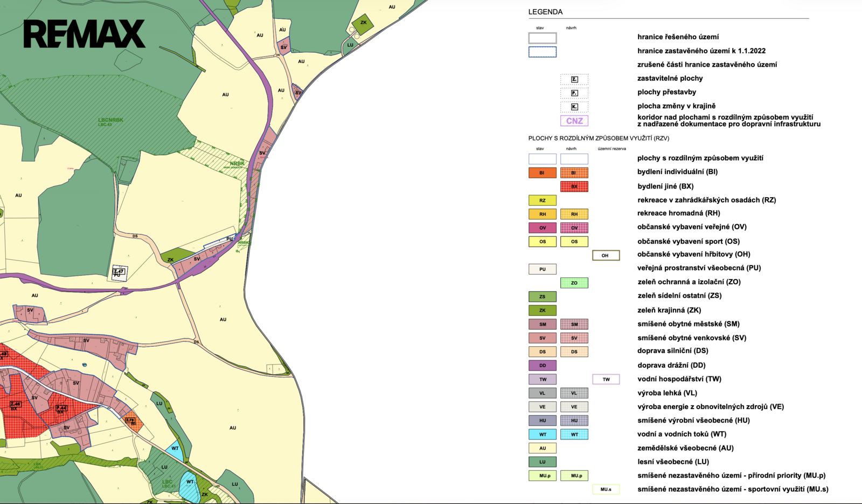Select the cyan WT stav swatch
The image size is (862, 504).
click(x=542, y=434)
